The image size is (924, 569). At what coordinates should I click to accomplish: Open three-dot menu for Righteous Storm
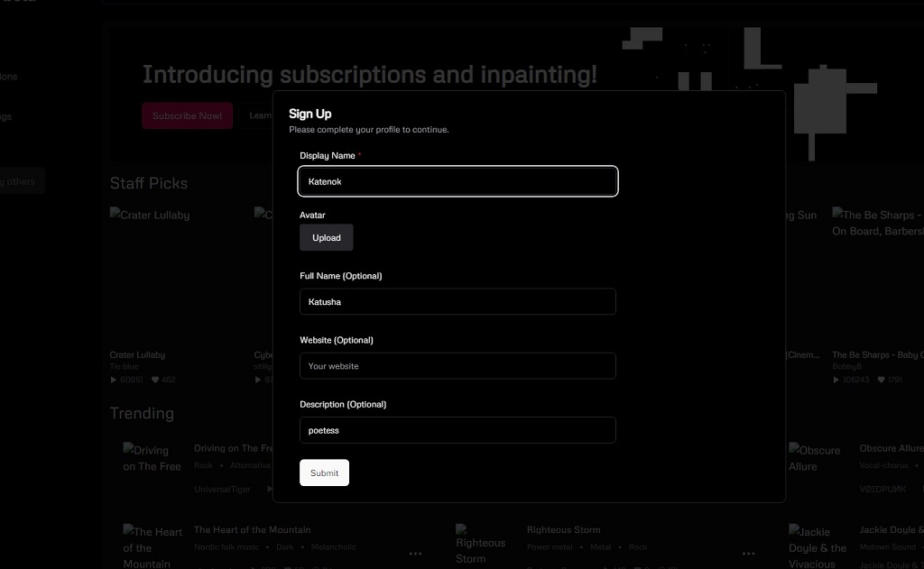pyautogui.click(x=748, y=554)
